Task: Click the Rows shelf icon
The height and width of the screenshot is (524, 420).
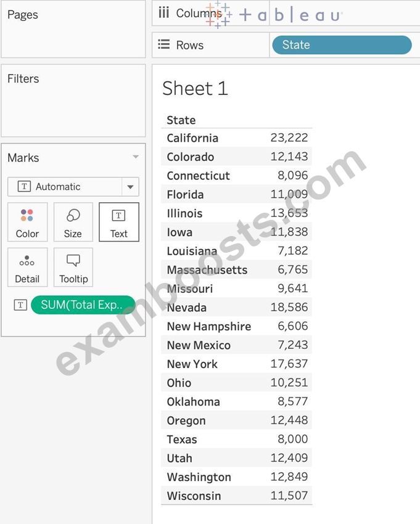Action: click(x=164, y=44)
